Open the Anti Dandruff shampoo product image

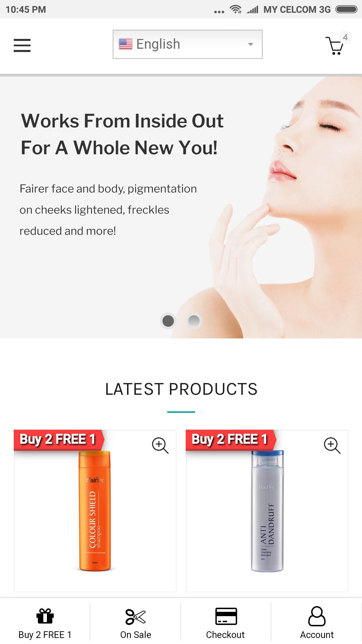point(267,511)
